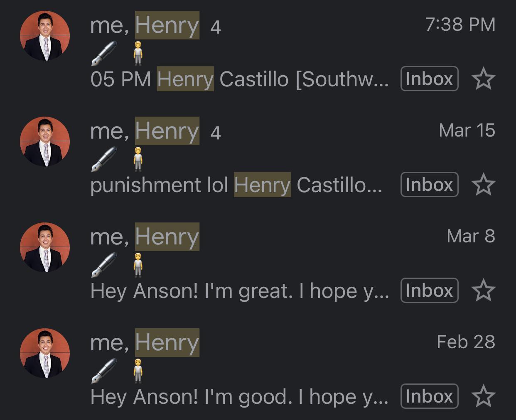Select the Mar 15 email's profile photo

(45, 142)
